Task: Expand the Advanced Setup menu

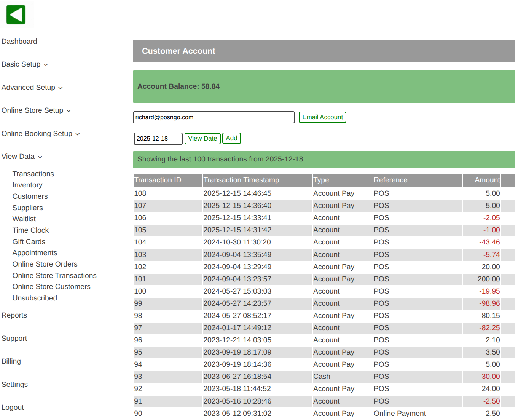Action: pyautogui.click(x=32, y=88)
